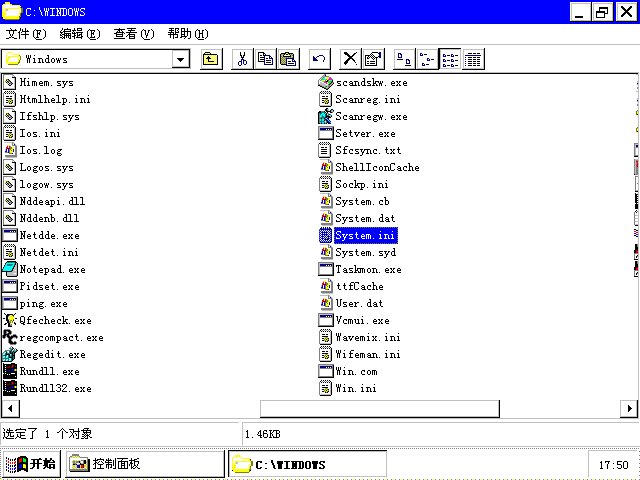640x480 pixels.
Task: Undo the last action in toolbar
Action: pos(319,59)
